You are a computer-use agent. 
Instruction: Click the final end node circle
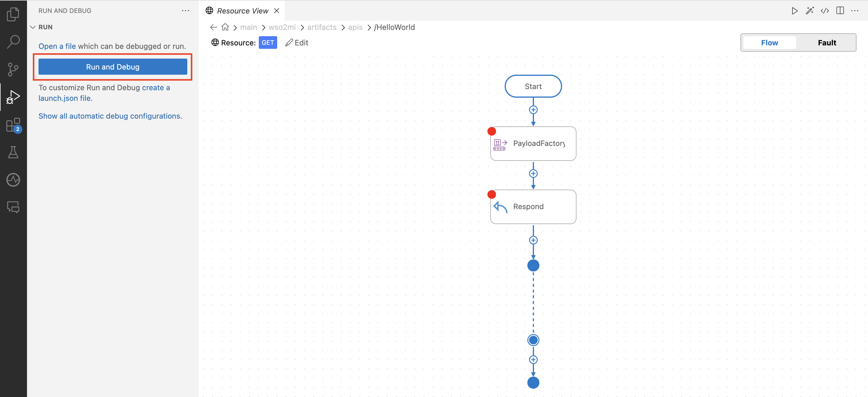[533, 383]
